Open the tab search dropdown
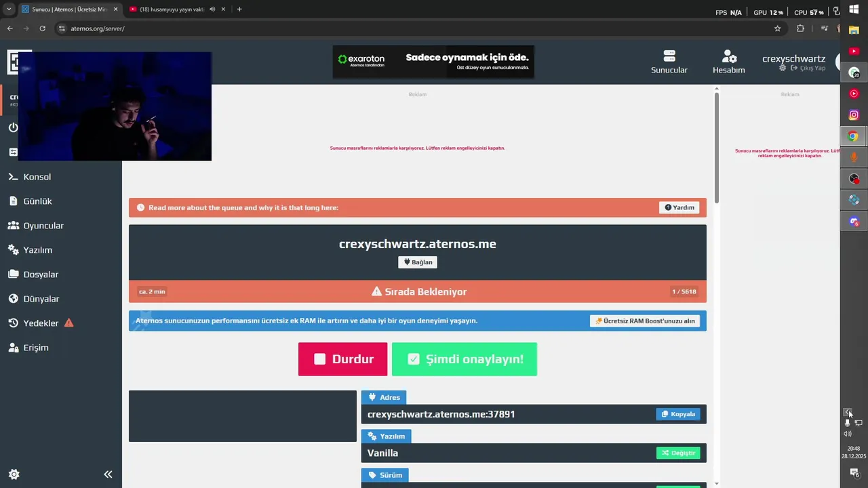The width and height of the screenshot is (868, 488). pos(9,9)
